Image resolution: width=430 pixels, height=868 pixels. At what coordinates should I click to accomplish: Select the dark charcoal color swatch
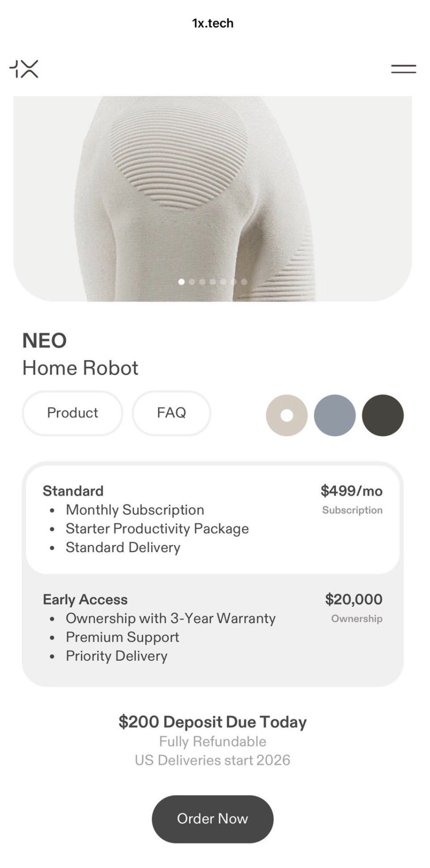tap(383, 415)
